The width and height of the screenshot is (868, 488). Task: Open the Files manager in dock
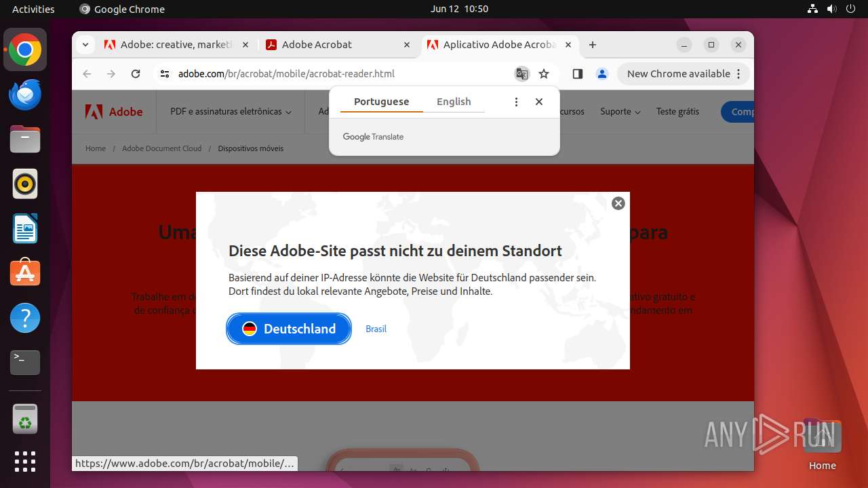pyautogui.click(x=25, y=140)
